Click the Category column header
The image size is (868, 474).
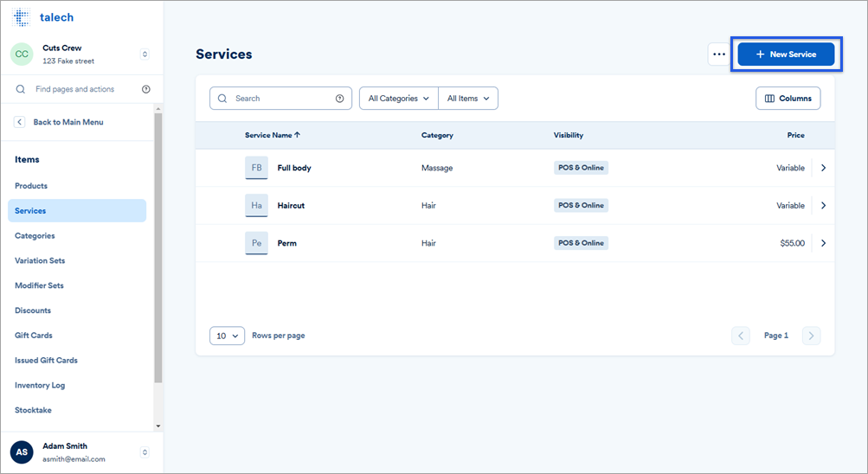tap(437, 135)
